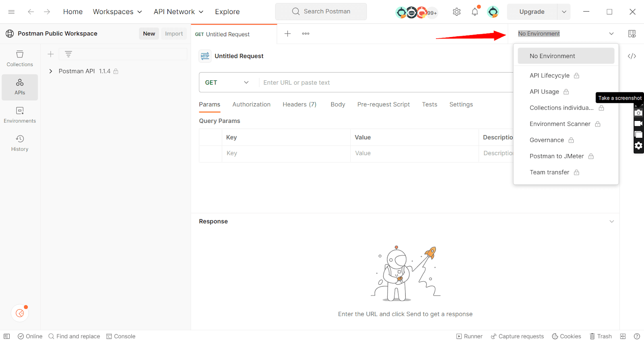Image resolution: width=644 pixels, height=341 pixels.
Task: Select Environment Scanner environment
Action: (566, 124)
